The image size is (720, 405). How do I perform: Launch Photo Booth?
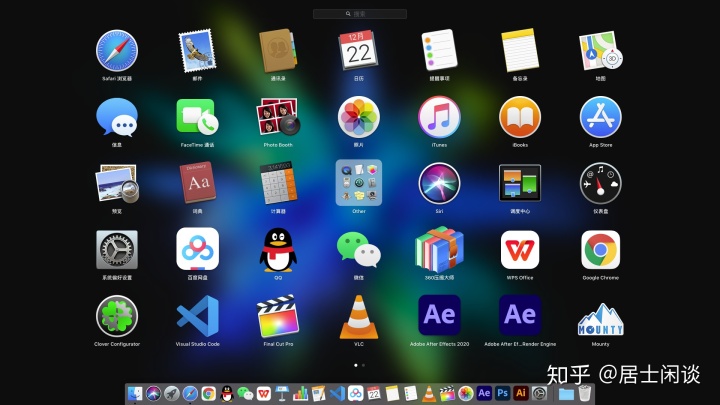[x=278, y=117]
